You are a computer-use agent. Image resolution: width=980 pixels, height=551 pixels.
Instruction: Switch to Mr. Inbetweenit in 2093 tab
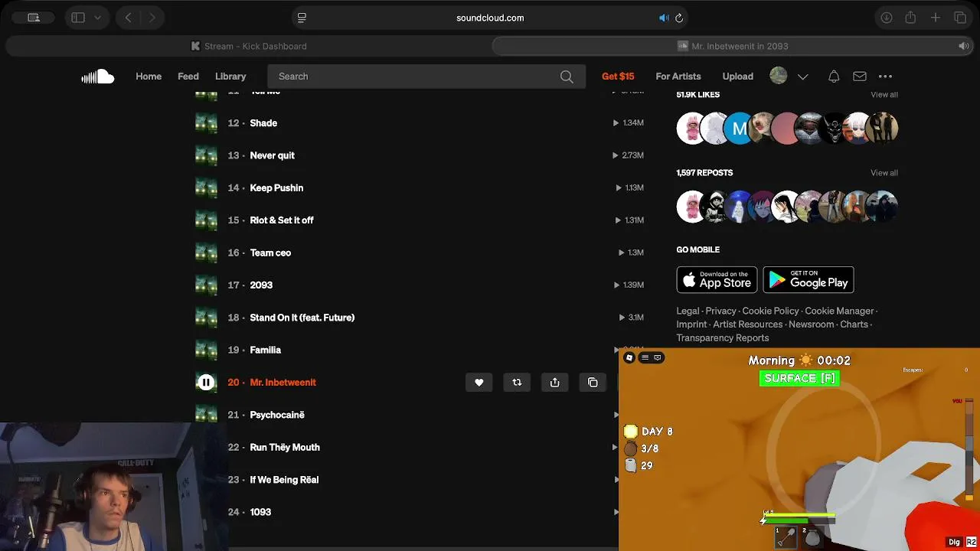pos(733,46)
